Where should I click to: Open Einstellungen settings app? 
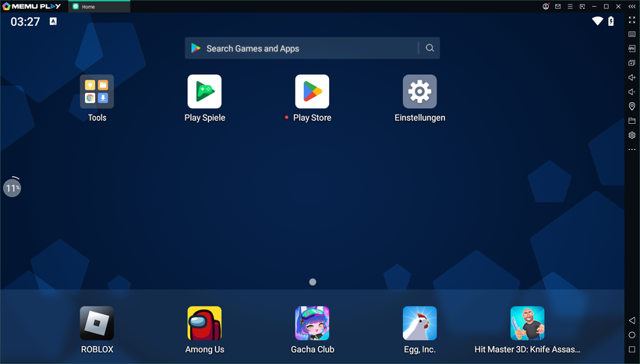tap(419, 92)
